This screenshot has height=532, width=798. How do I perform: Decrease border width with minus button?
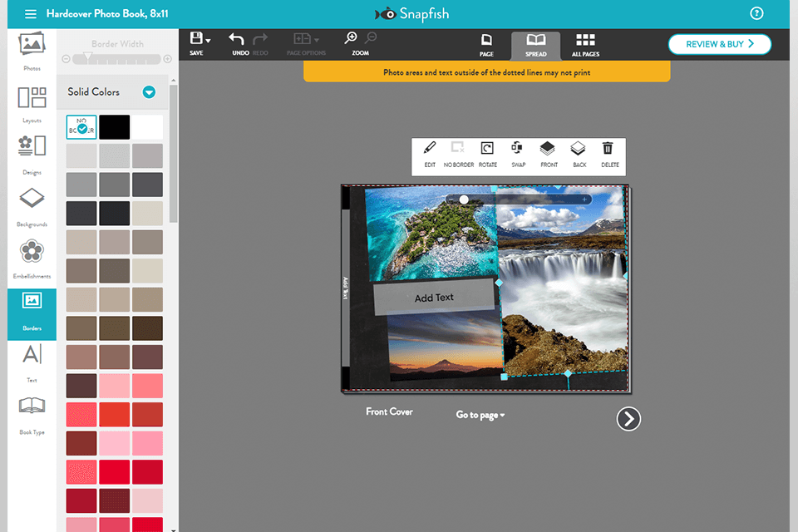click(x=66, y=59)
